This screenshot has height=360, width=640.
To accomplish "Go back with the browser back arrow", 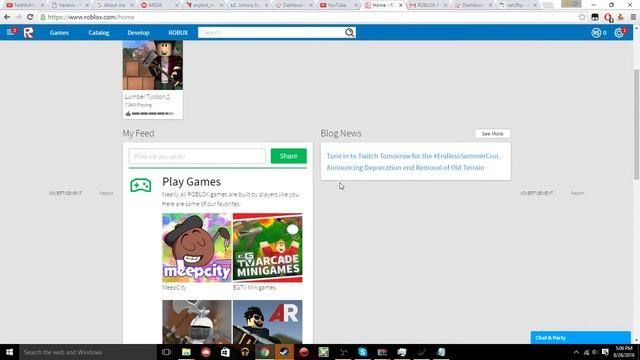I will pyautogui.click(x=7, y=17).
